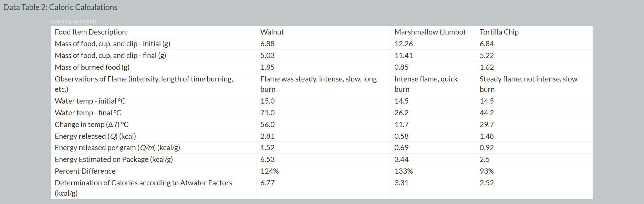Click the "Data Table 2: Caloric Calculations" heading
Screen dimensions: 644x204
click(x=60, y=7)
